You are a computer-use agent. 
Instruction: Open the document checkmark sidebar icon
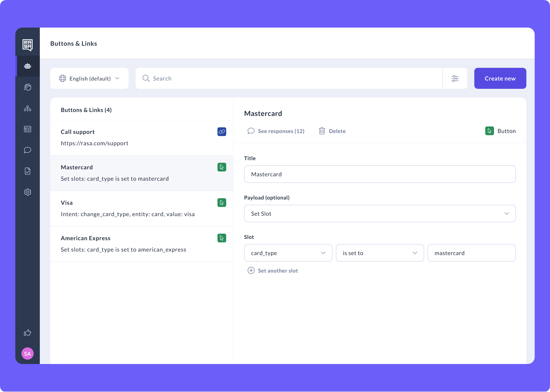pos(28,171)
